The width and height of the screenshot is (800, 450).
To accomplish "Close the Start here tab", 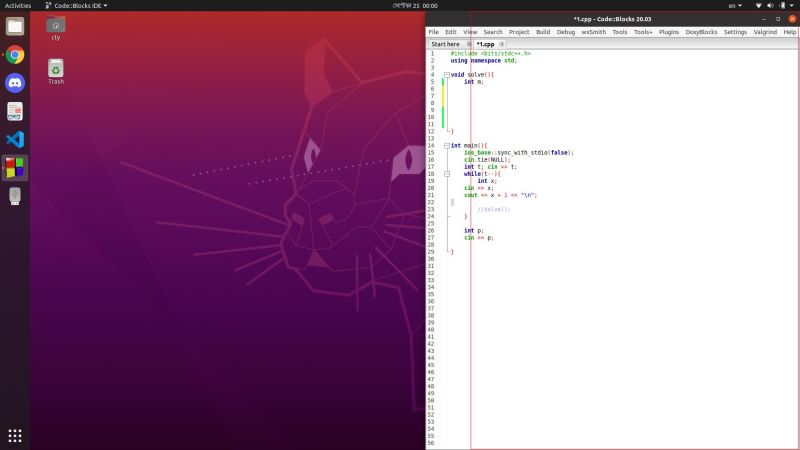I will coord(469,44).
